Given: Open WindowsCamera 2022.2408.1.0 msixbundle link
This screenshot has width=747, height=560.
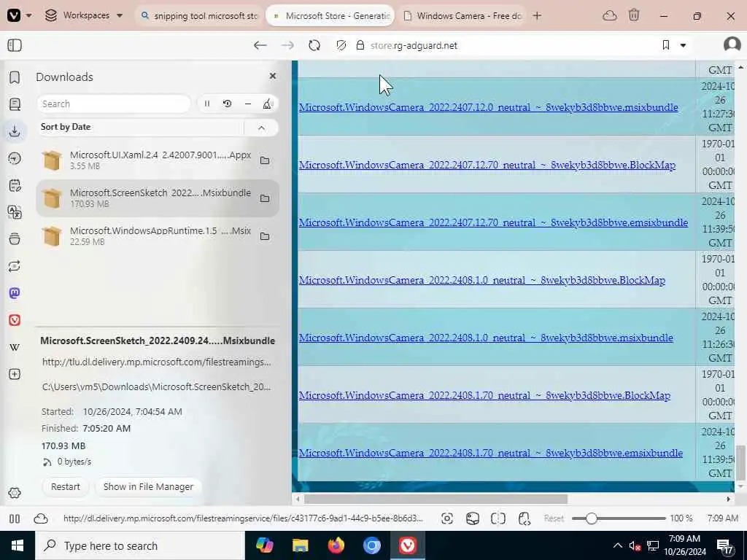Looking at the screenshot, I should coord(486,338).
